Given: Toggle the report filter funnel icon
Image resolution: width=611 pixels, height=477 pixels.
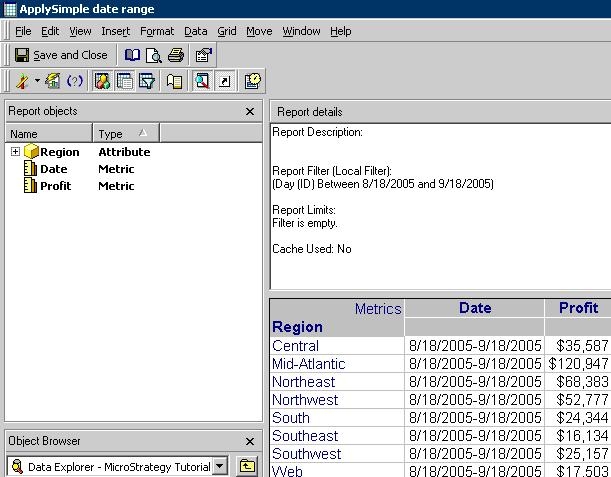Looking at the screenshot, I should click(x=148, y=81).
